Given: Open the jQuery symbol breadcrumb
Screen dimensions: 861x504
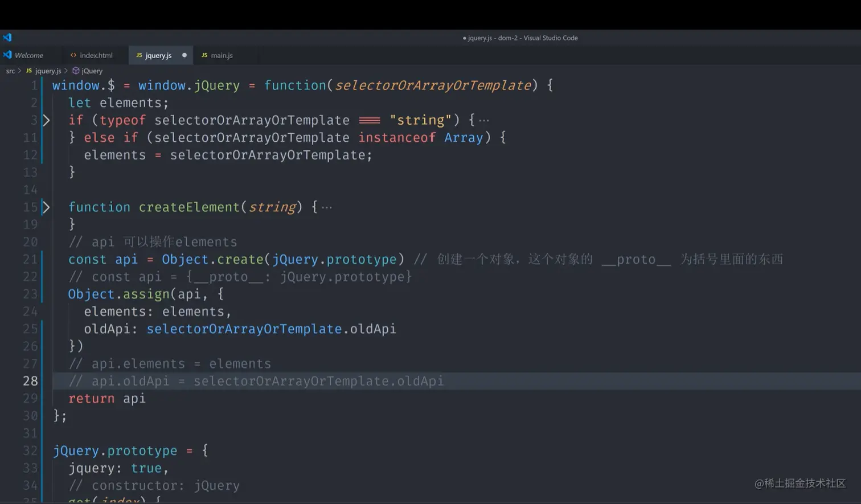Looking at the screenshot, I should [x=88, y=71].
